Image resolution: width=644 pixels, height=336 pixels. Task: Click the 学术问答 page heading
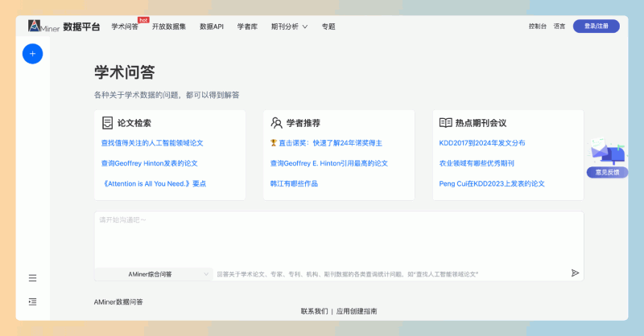click(125, 72)
